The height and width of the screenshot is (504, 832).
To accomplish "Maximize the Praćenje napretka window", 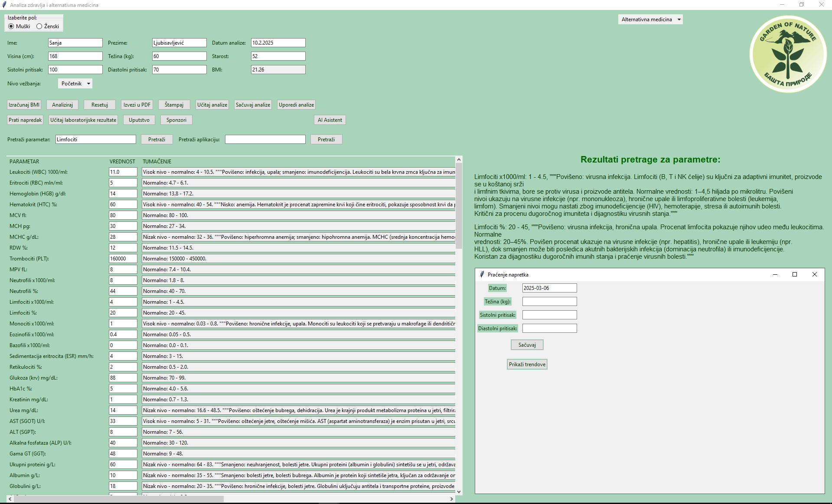I will pyautogui.click(x=795, y=274).
